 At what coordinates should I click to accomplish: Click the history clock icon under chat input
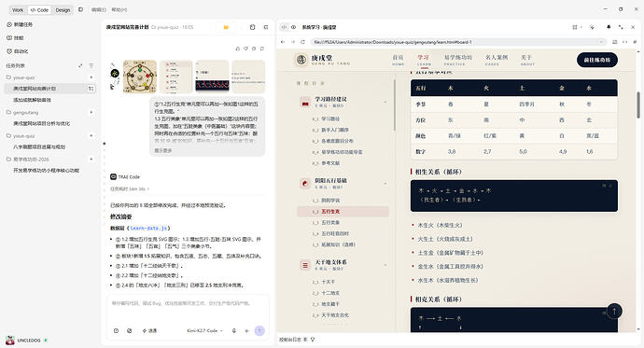pyautogui.click(x=117, y=330)
